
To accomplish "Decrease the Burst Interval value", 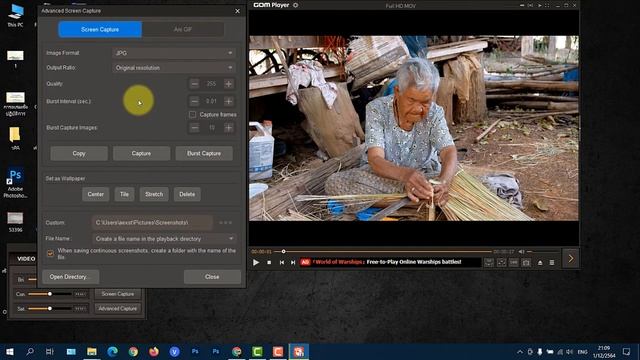I will 195,101.
